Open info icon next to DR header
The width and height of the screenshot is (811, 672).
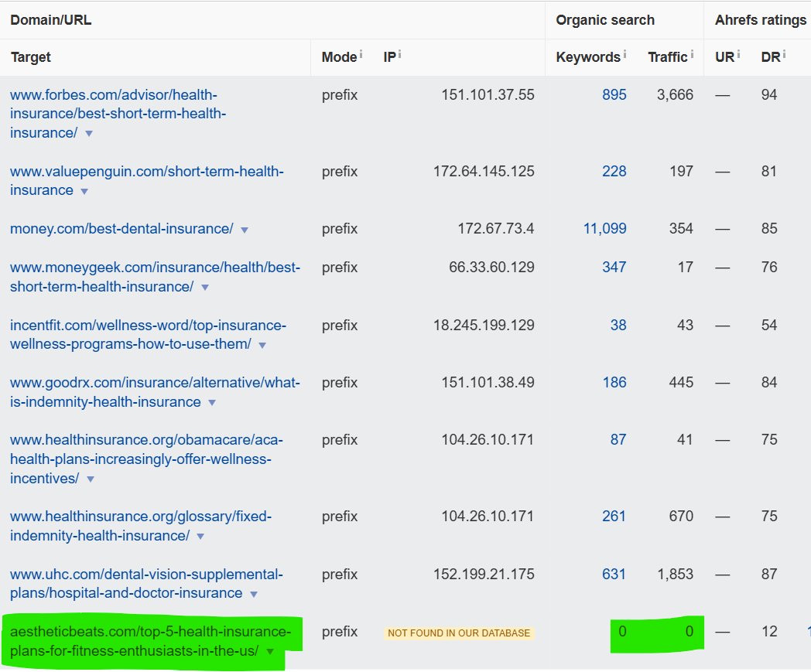(x=784, y=54)
